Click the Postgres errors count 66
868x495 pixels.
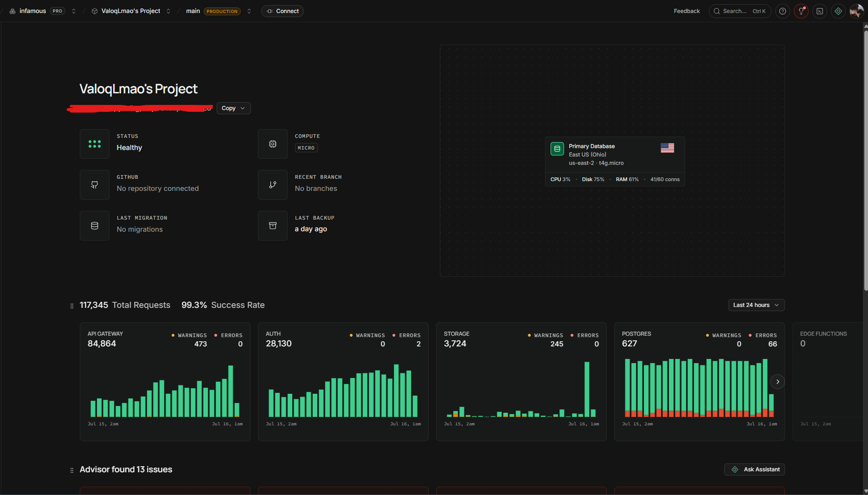[772, 344]
